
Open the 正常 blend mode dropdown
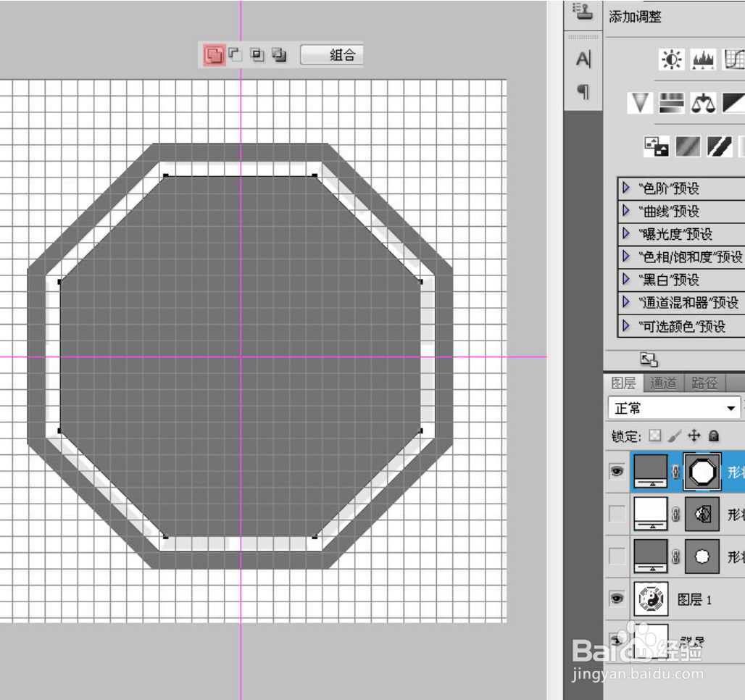pos(674,408)
